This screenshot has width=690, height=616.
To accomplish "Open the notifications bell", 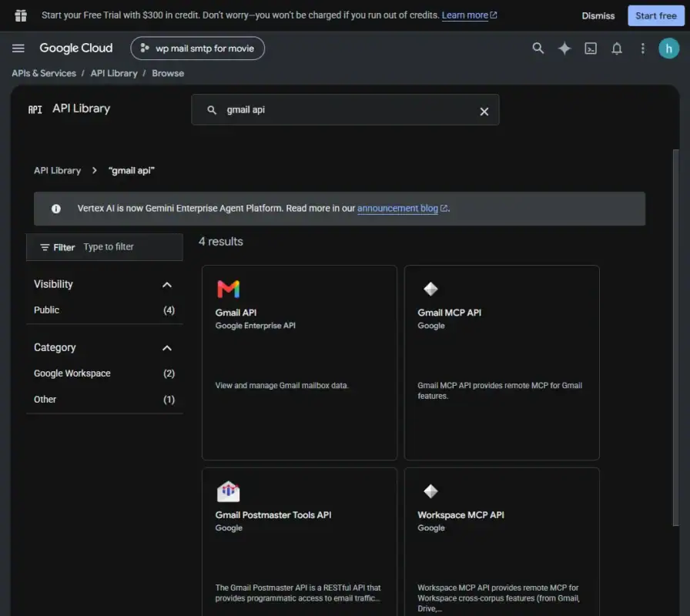I will click(617, 48).
